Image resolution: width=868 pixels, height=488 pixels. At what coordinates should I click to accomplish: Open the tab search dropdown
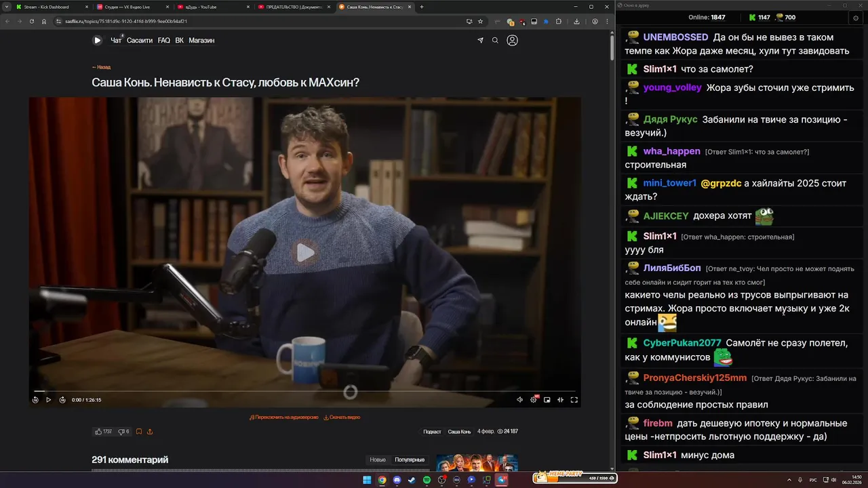(x=6, y=7)
